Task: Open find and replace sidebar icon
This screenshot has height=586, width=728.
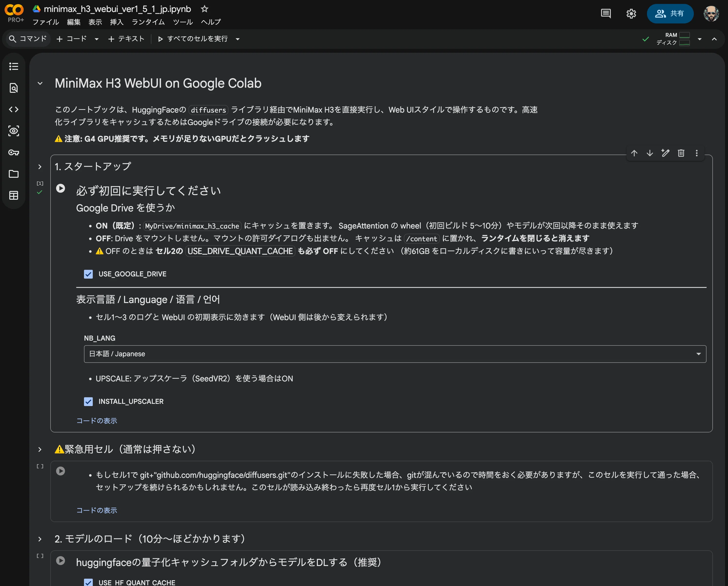Action: (x=13, y=88)
